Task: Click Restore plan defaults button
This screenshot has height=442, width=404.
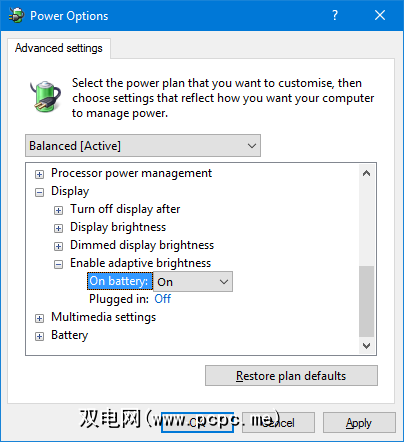Action: point(291,376)
